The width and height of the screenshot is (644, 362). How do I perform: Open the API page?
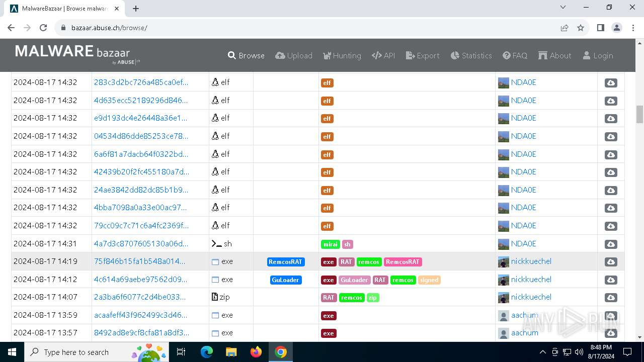383,55
